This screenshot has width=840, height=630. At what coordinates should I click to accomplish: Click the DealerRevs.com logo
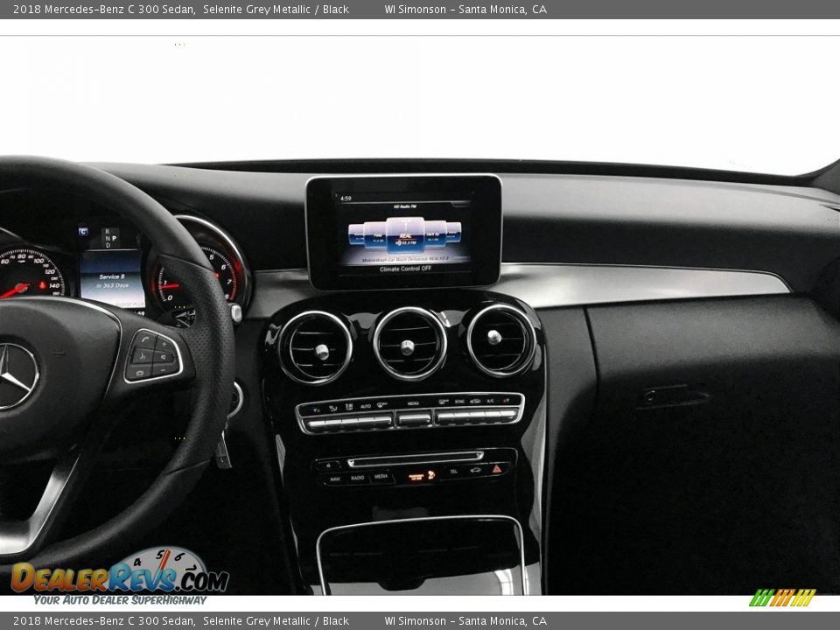(x=120, y=577)
